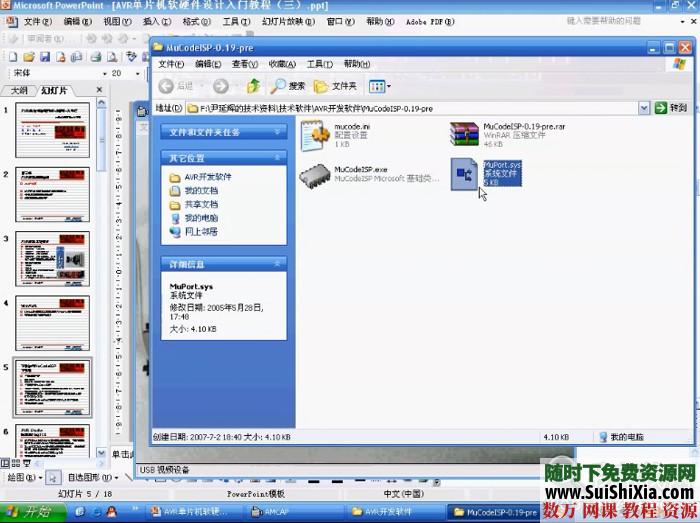Click the quick launch QQ penguin icon

tap(112, 512)
